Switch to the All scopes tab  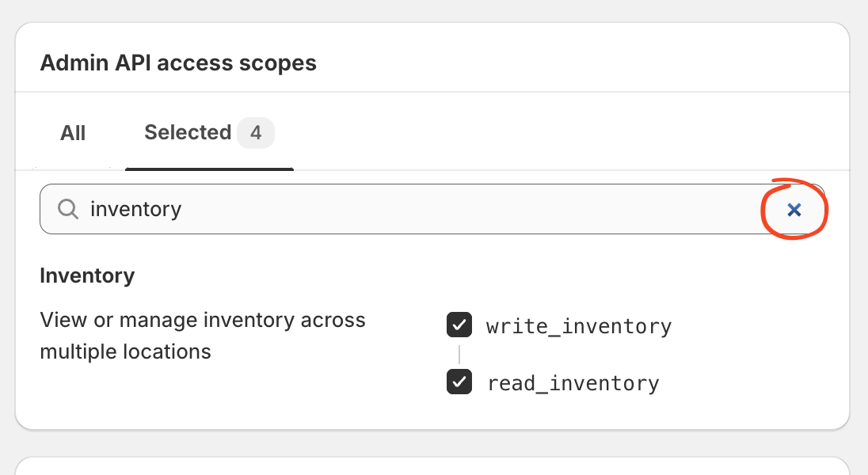click(x=73, y=133)
